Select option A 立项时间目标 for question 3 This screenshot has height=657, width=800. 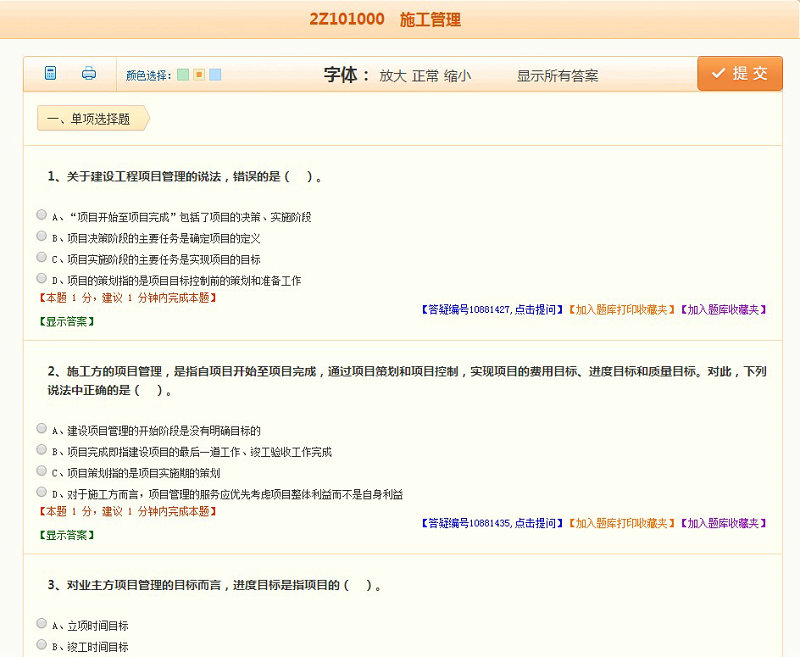click(41, 624)
